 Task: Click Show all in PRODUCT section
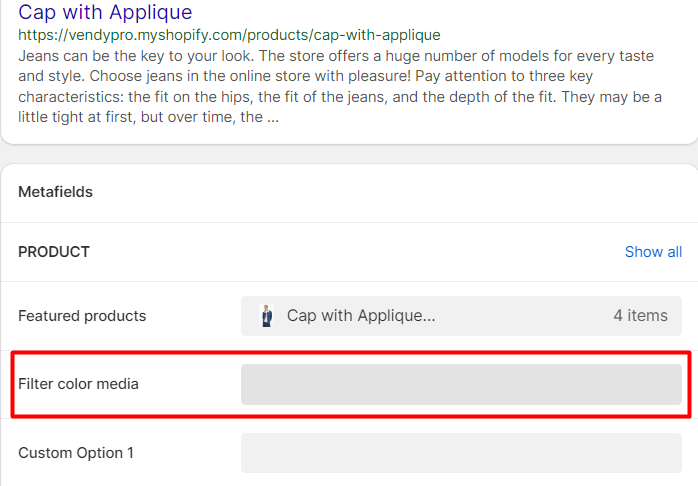[653, 252]
